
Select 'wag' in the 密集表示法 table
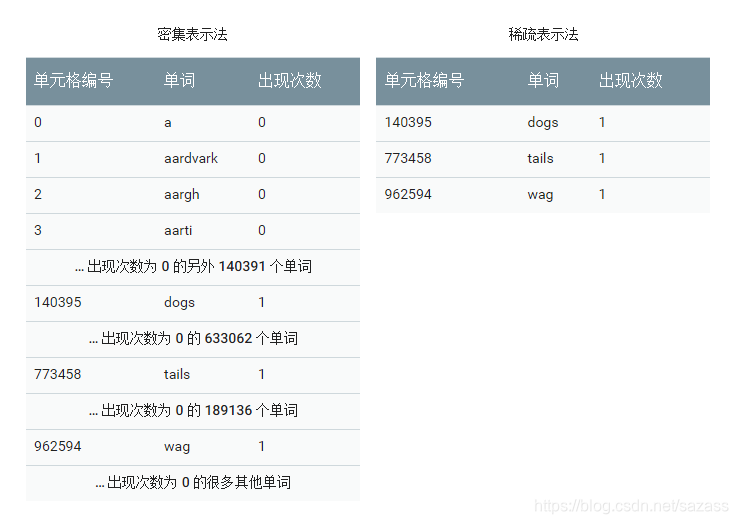pyautogui.click(x=177, y=447)
